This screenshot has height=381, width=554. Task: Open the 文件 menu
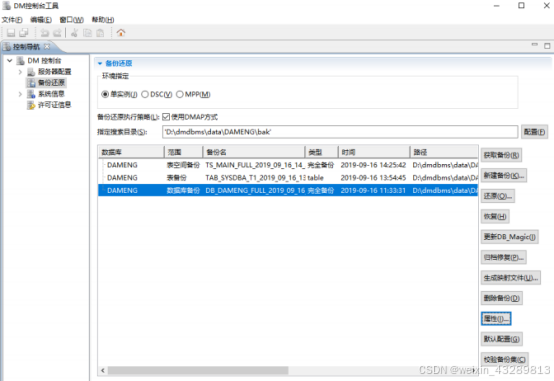tap(12, 20)
